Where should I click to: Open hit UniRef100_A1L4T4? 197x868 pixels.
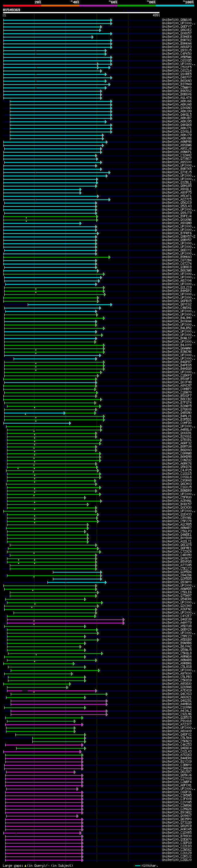[177, 98]
